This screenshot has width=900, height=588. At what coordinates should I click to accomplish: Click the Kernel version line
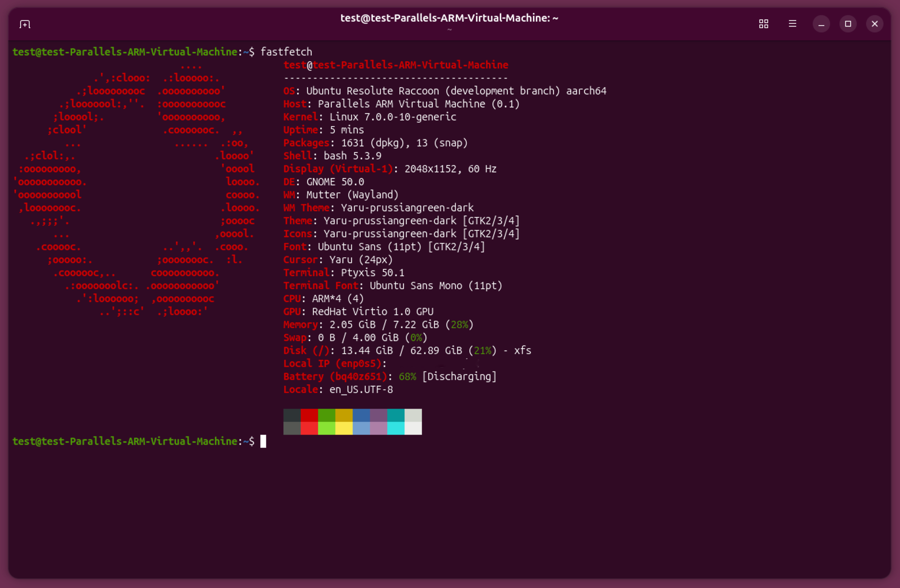370,117
